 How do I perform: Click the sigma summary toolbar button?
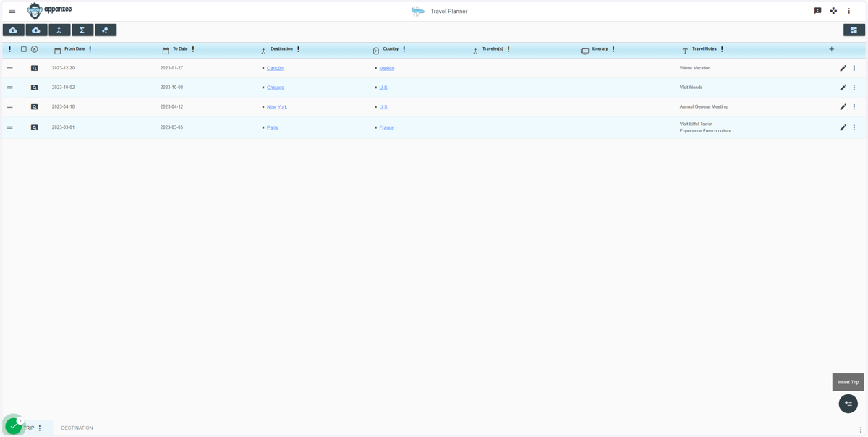(82, 30)
